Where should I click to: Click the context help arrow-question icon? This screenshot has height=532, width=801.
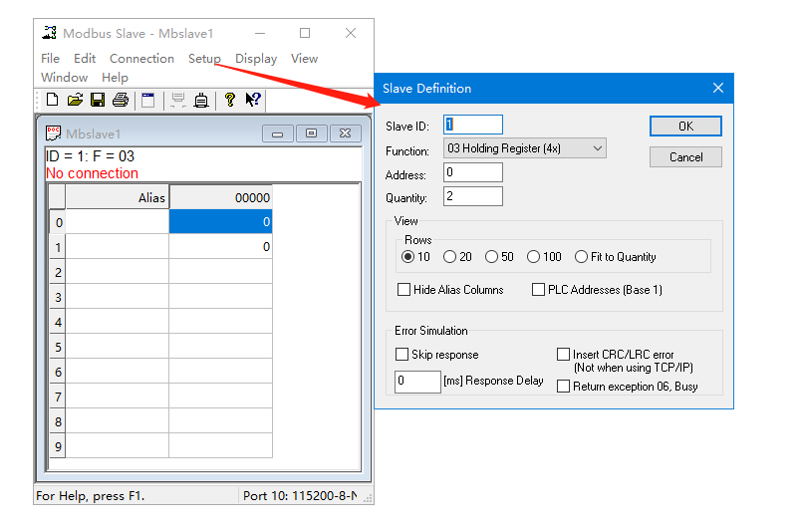253,100
